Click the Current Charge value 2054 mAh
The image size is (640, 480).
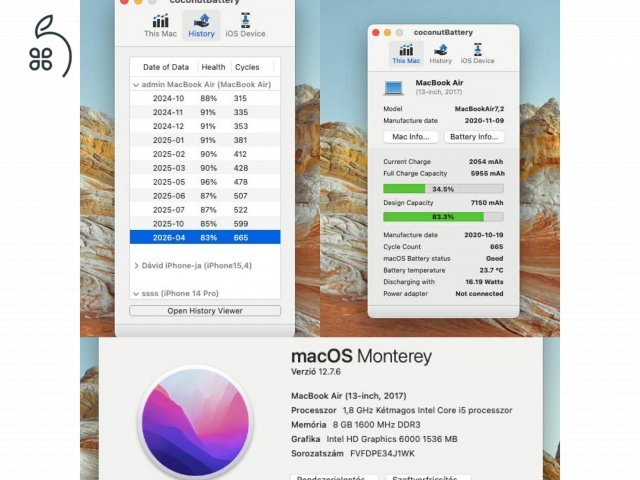tap(486, 162)
